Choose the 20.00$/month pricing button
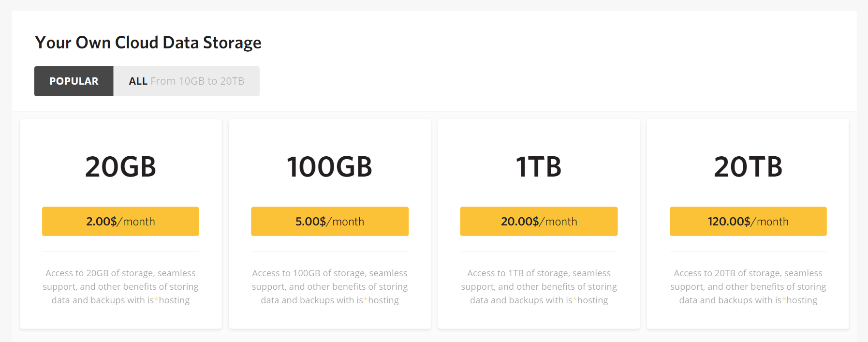 538,221
